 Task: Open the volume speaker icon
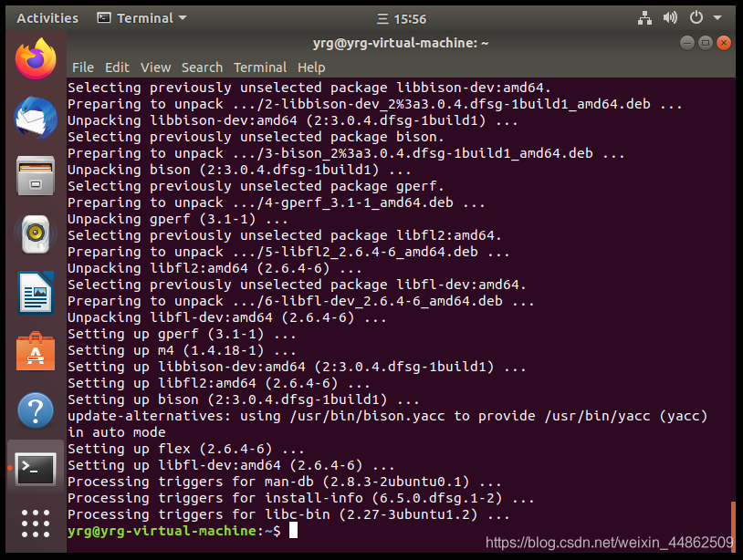tap(670, 18)
